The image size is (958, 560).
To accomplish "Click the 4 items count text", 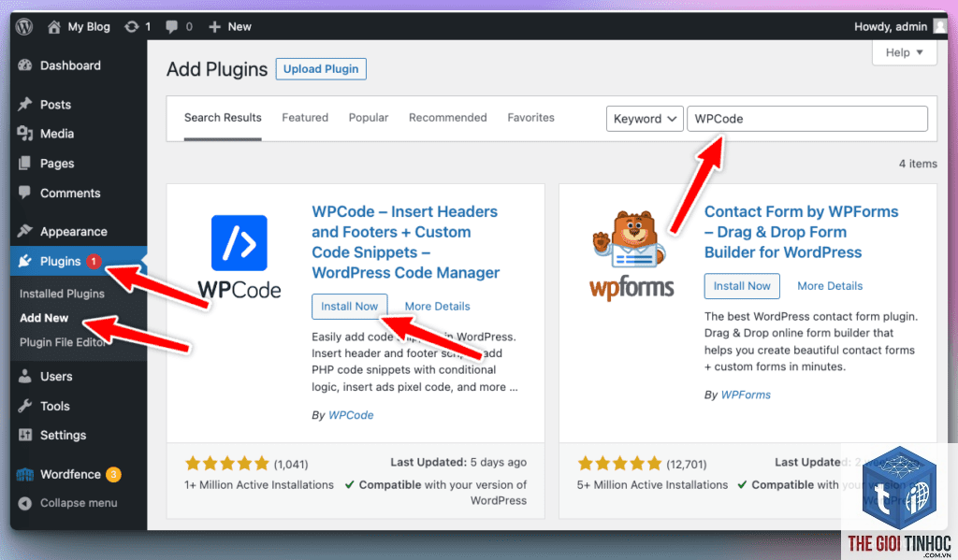I will [x=918, y=164].
